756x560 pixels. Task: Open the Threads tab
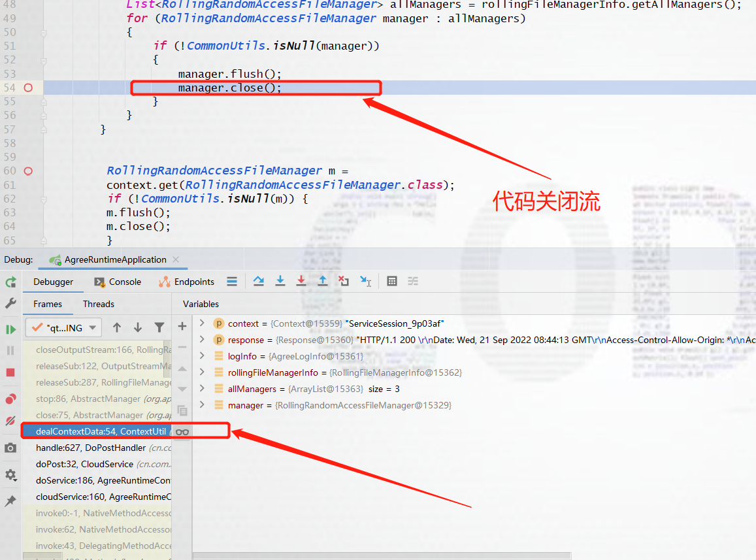pyautogui.click(x=98, y=304)
